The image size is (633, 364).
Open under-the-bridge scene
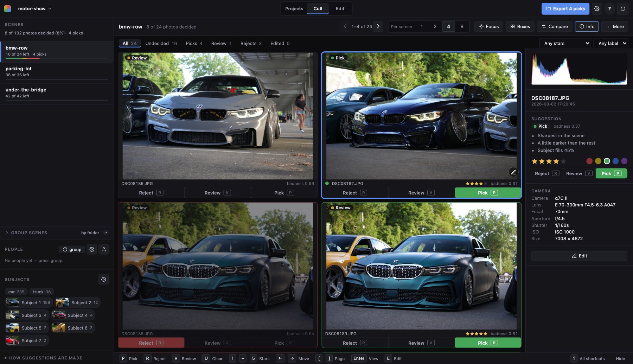coord(57,94)
